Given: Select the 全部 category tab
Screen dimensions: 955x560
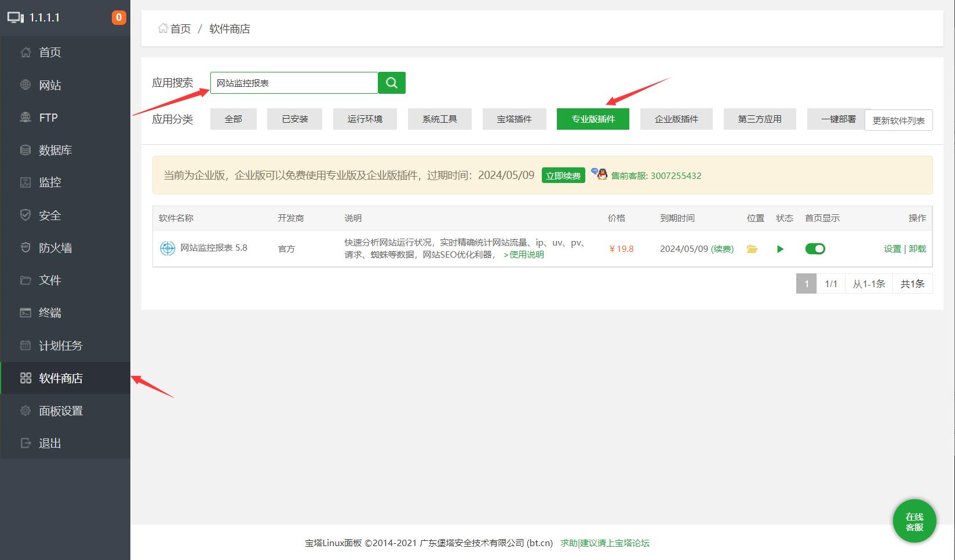Looking at the screenshot, I should (x=234, y=119).
